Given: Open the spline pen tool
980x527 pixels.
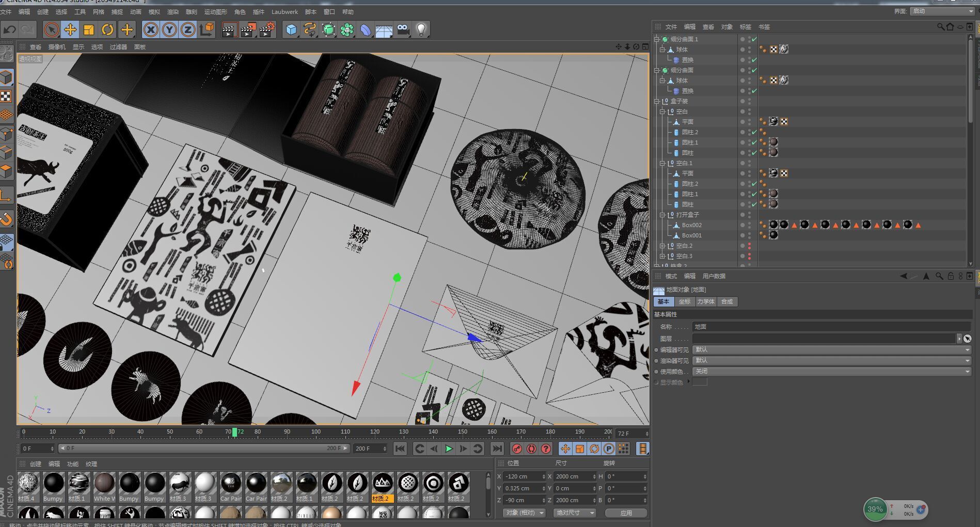Looking at the screenshot, I should click(310, 29).
